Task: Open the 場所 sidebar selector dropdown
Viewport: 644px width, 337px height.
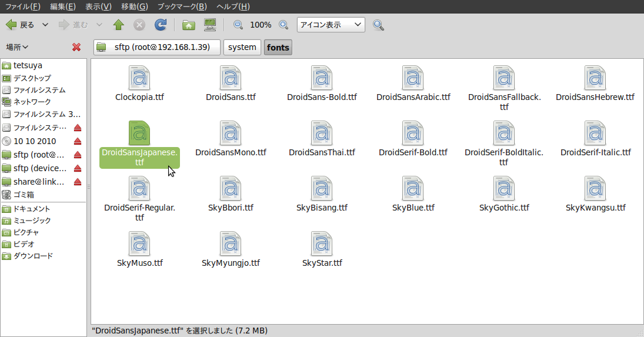Action: tap(17, 47)
